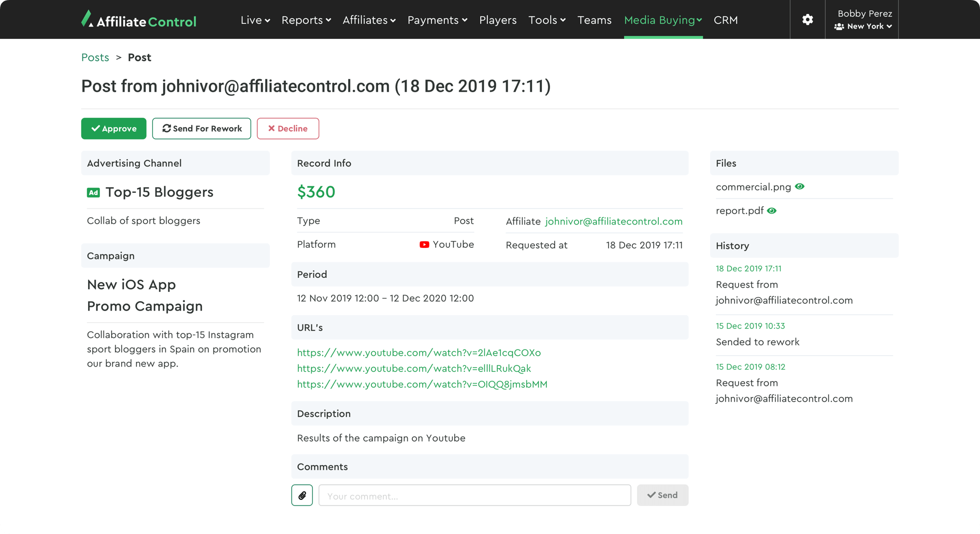Decline the post request
980x534 pixels.
pos(288,129)
